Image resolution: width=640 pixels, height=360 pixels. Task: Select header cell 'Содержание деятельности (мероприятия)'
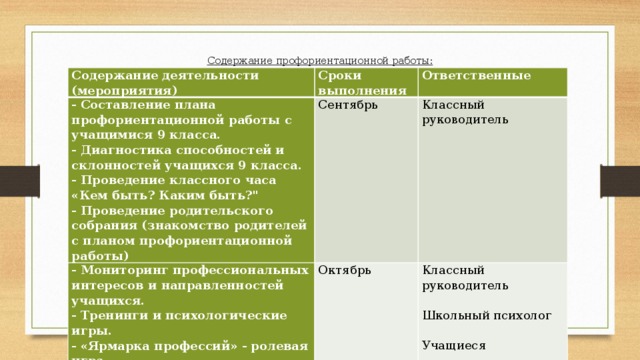191,82
